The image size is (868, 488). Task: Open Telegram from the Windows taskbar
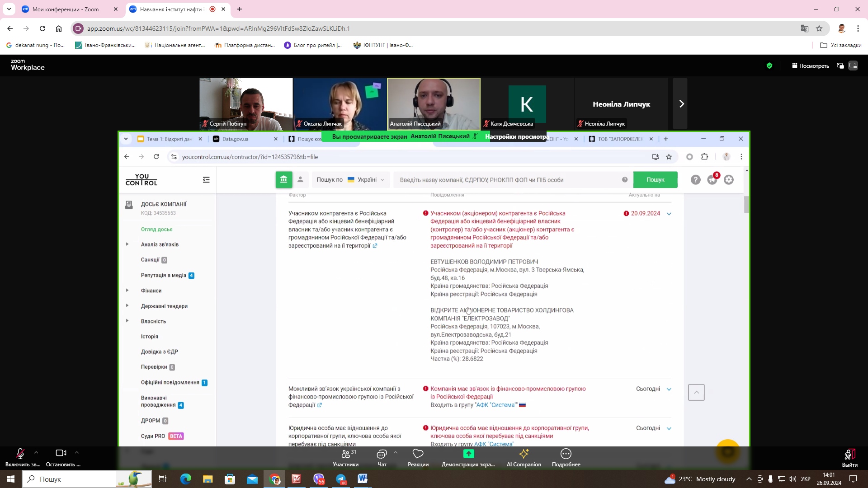click(x=341, y=479)
